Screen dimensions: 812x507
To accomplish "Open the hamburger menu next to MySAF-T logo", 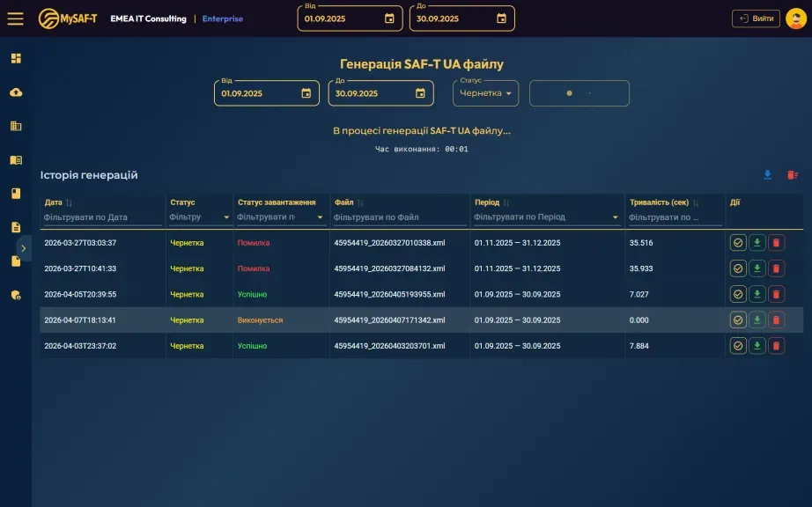I will (x=15, y=18).
